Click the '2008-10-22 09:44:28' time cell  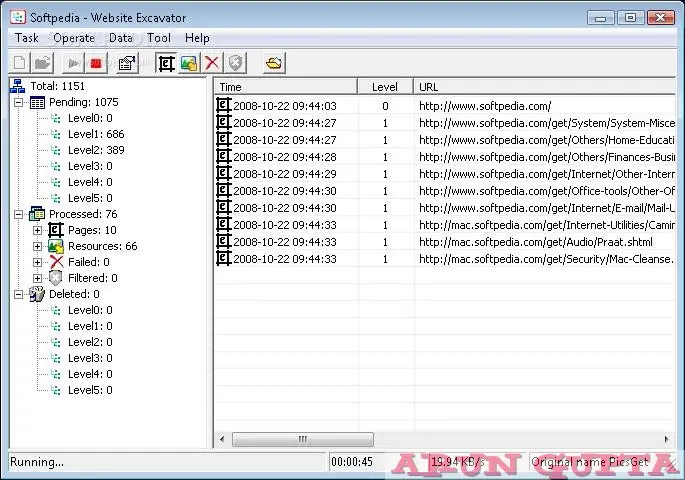pyautogui.click(x=285, y=157)
